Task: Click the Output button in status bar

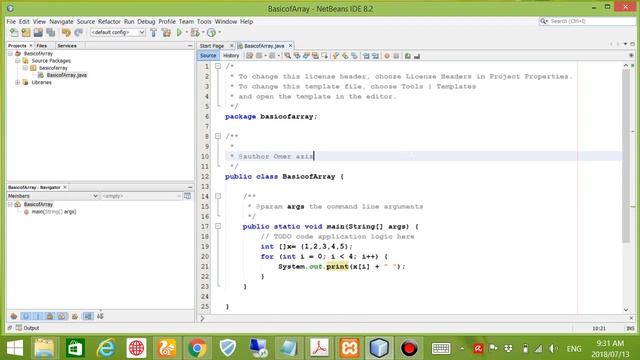Action: click(x=27, y=328)
